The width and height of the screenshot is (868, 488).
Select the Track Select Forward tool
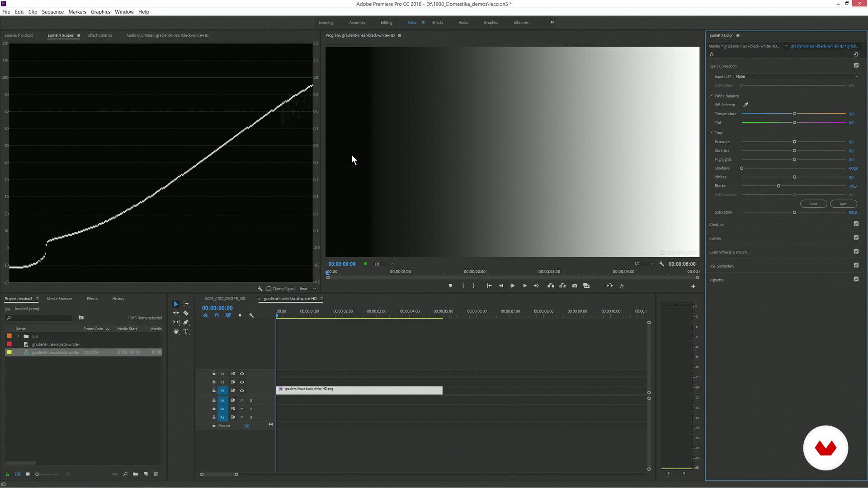tap(186, 304)
